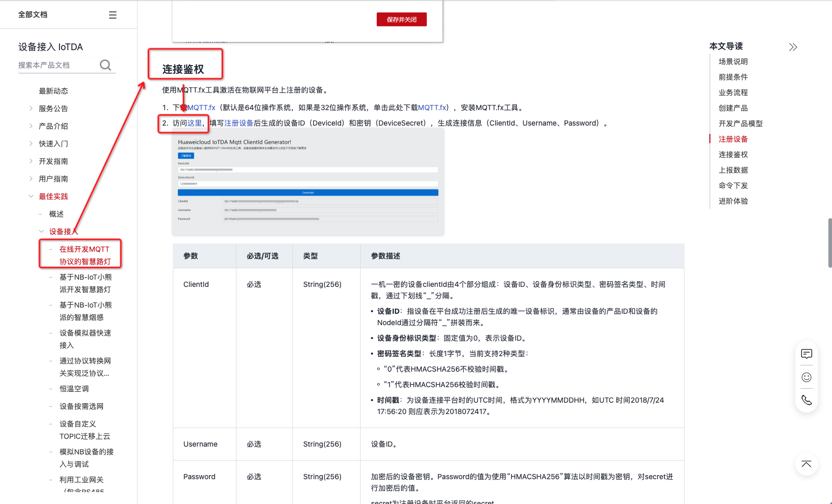The image size is (832, 504).
Task: Jump to 上报数据 in page guide
Action: click(x=733, y=170)
